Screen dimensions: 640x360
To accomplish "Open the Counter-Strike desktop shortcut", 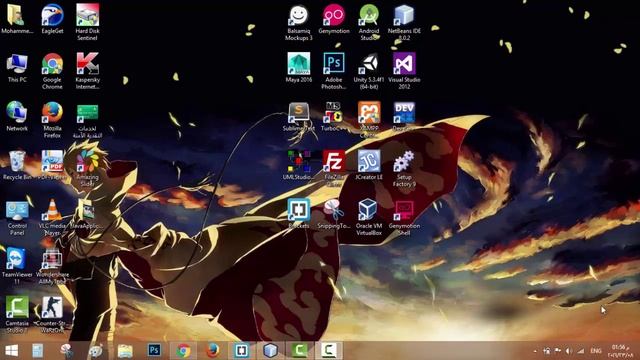I will 52,315.
